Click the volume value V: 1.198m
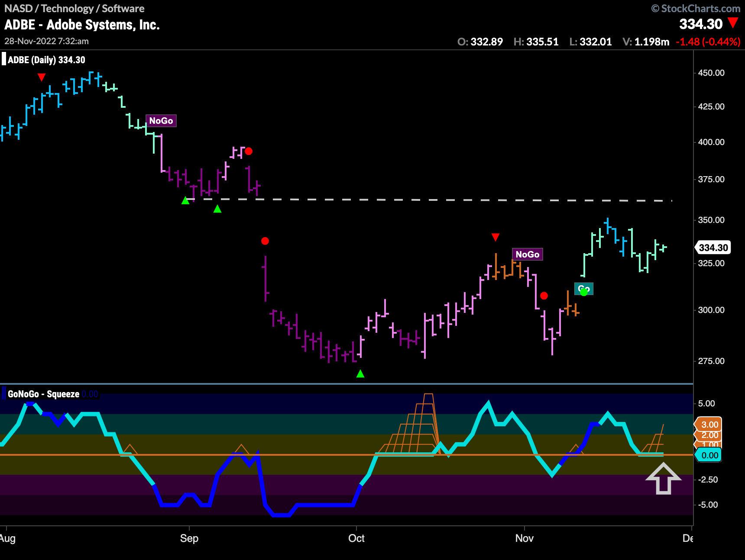Screen dimensions: 745x560 [645, 42]
